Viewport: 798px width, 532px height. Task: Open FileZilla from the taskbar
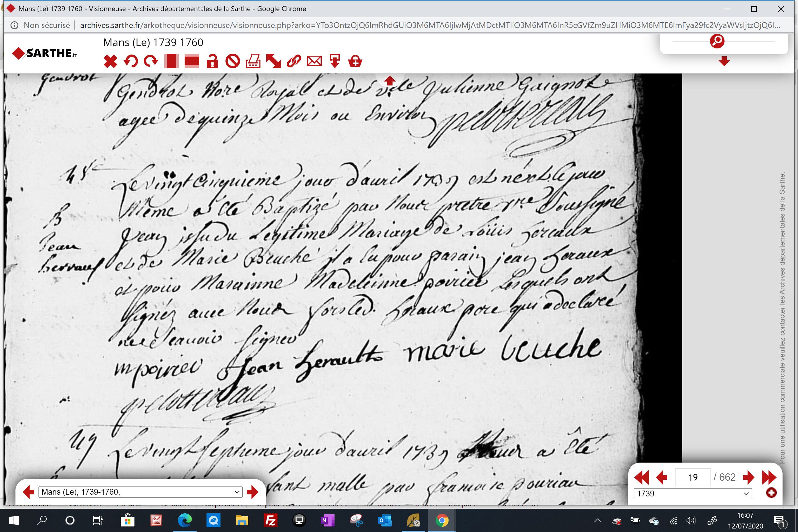pos(270,520)
